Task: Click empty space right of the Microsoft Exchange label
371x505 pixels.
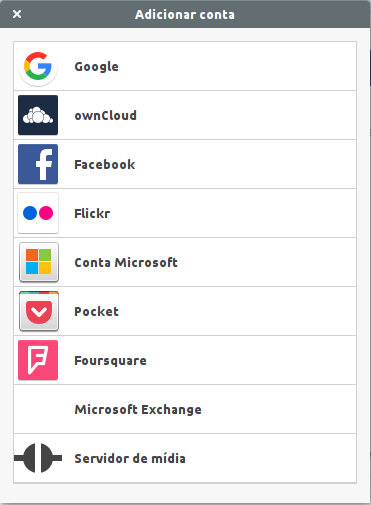Action: [279, 409]
